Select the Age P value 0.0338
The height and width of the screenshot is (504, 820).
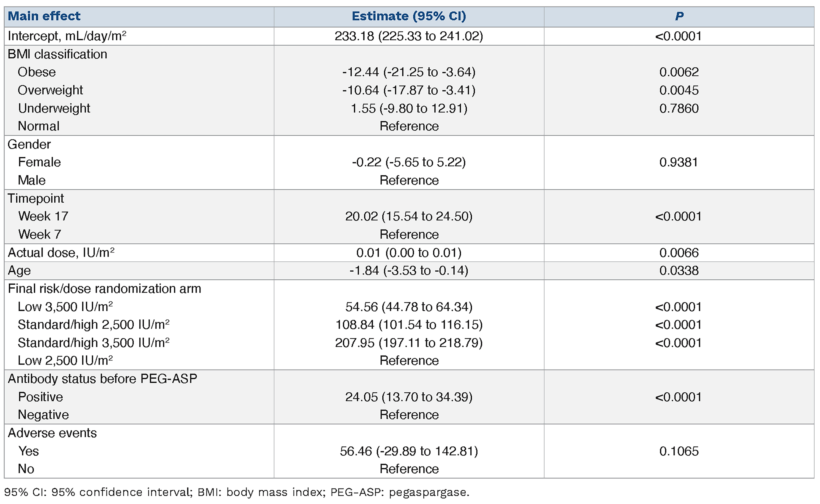point(679,271)
